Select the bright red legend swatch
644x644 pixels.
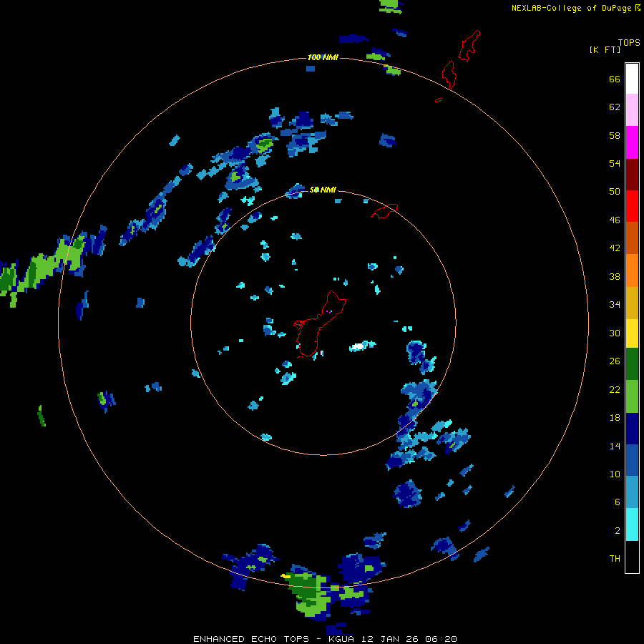(632, 206)
